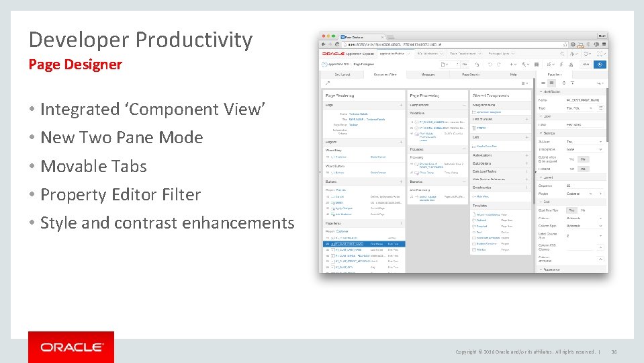This screenshot has height=363, width=644.
Task: Click the Page Designer browser tab
Action: [361, 37]
